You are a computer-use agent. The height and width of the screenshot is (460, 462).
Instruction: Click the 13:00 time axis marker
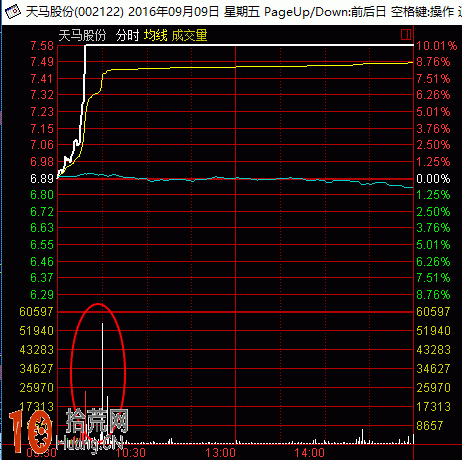(x=220, y=453)
